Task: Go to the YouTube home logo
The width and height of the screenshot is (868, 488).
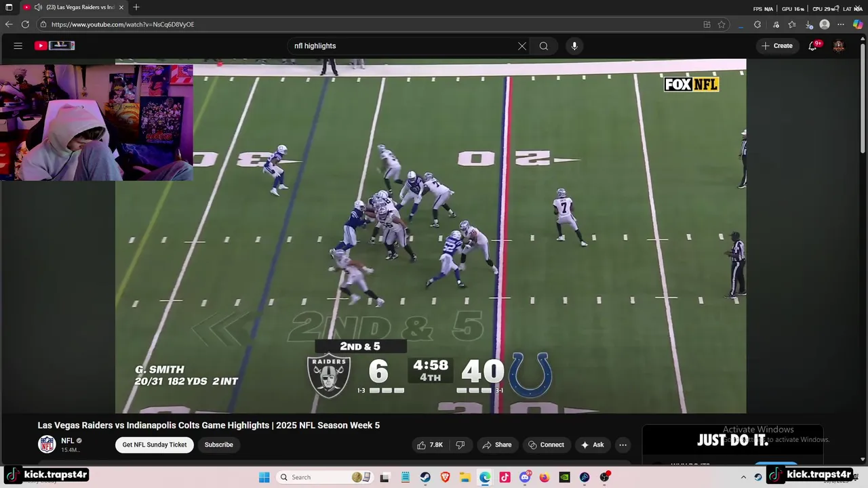Action: (54, 45)
